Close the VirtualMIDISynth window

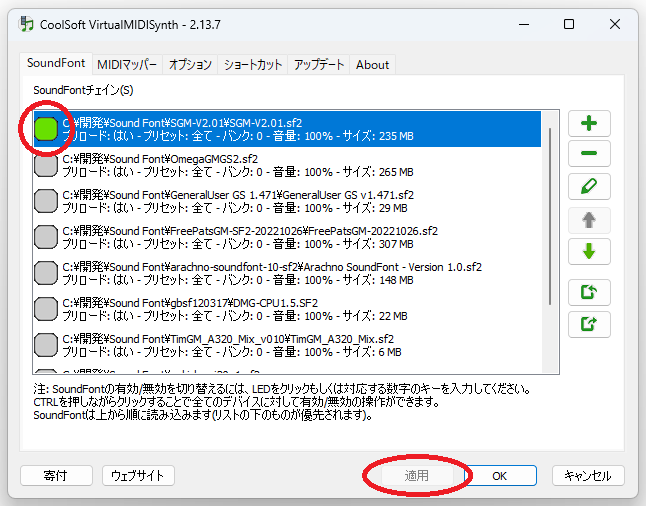[615, 24]
